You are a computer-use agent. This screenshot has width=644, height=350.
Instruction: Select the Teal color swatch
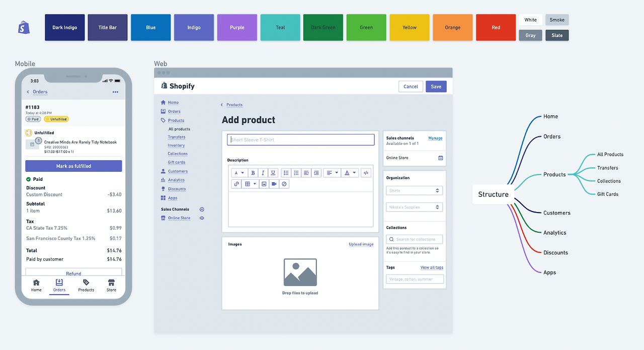280,27
